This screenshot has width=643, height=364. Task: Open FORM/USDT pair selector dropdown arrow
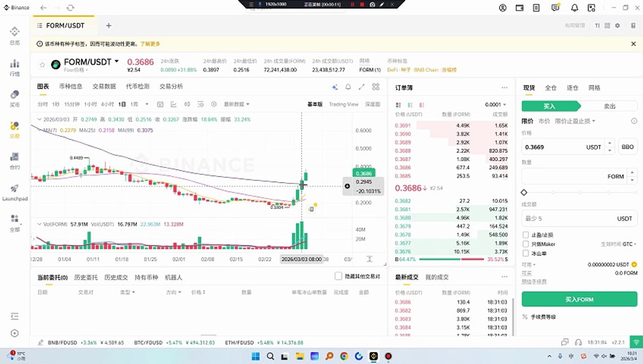point(117,61)
